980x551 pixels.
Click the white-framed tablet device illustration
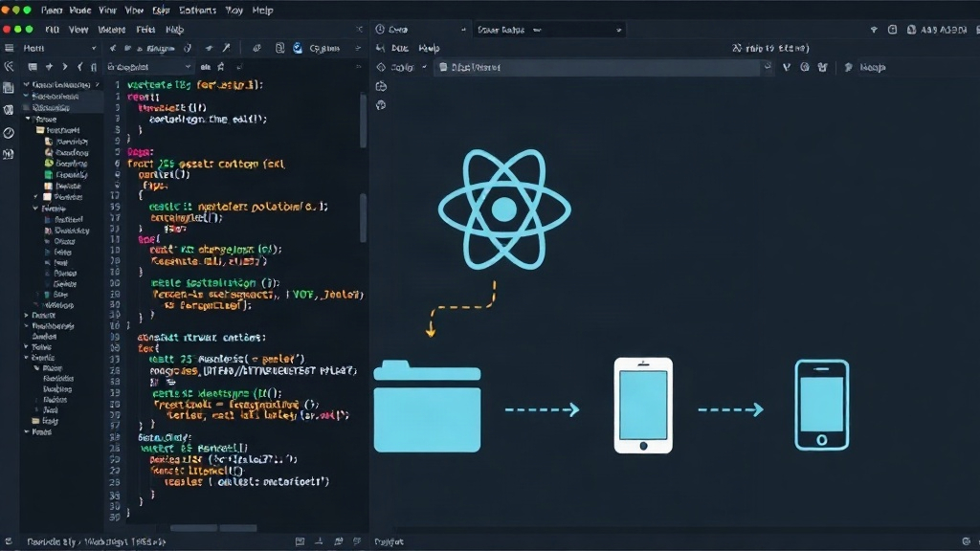[x=643, y=406]
